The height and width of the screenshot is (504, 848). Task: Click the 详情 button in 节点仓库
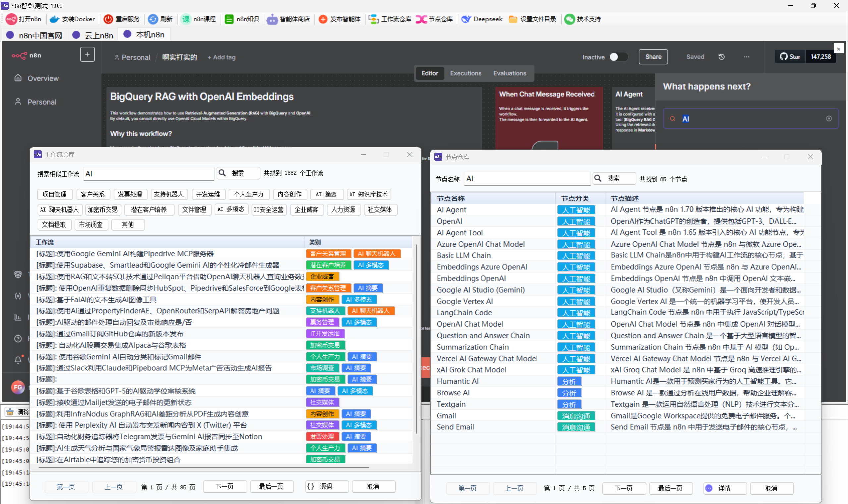(724, 488)
